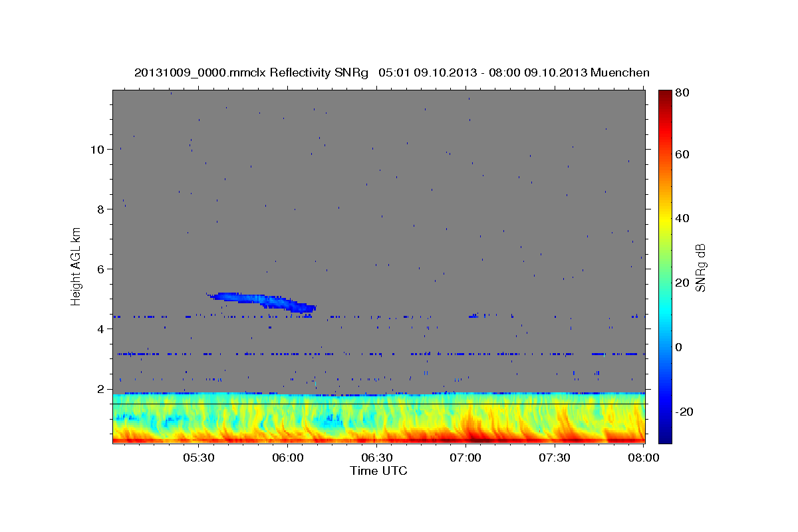Click the plot title text starting with 20131009_0000.mmclx

click(392, 72)
